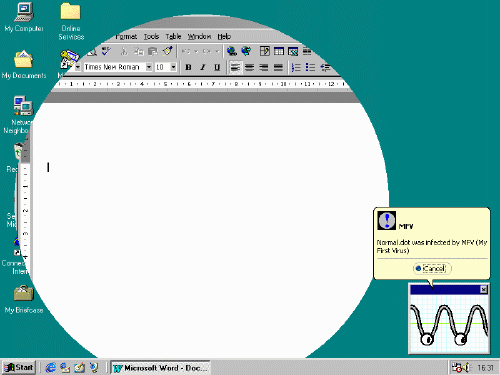This screenshot has height=375, width=500.
Task: Click the Office Assistant animated character
Action: click(x=449, y=324)
